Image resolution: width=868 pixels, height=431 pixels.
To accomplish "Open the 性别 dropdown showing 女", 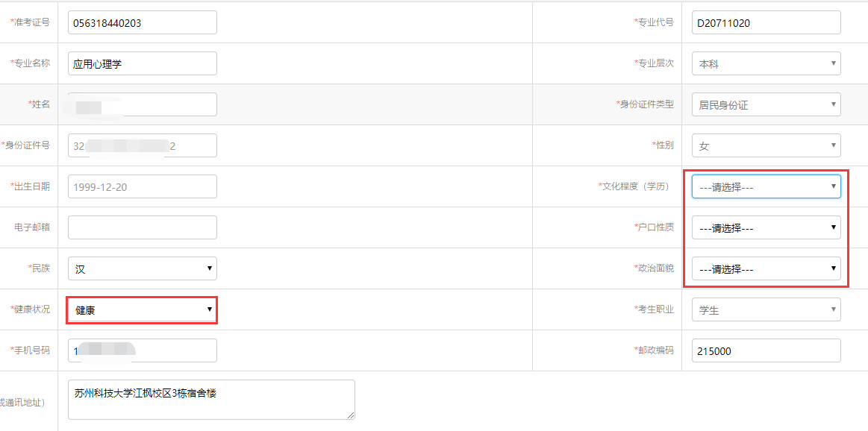I will click(x=766, y=145).
